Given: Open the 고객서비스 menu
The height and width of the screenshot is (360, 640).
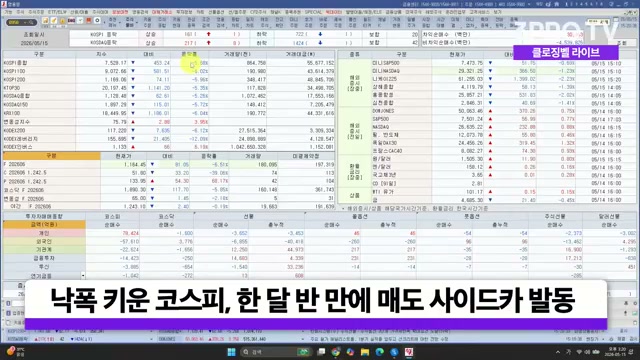Looking at the screenshot, I should click(x=480, y=12).
